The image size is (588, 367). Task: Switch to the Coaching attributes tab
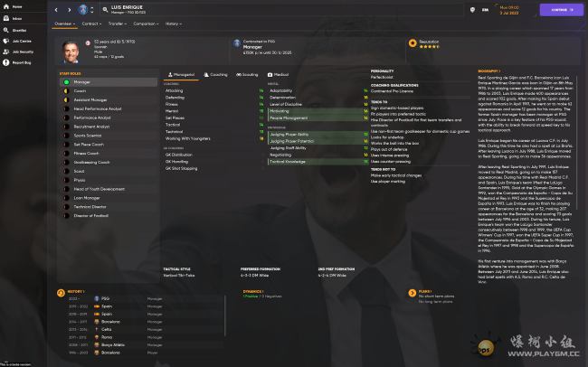click(215, 75)
